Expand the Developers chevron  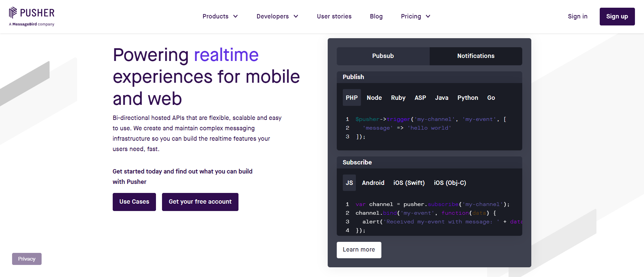click(296, 16)
